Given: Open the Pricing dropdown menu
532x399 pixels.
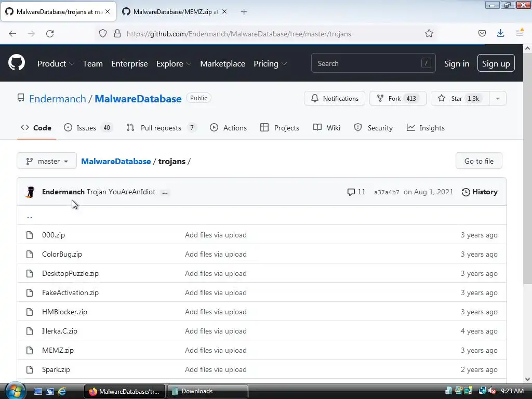Looking at the screenshot, I should 270,64.
